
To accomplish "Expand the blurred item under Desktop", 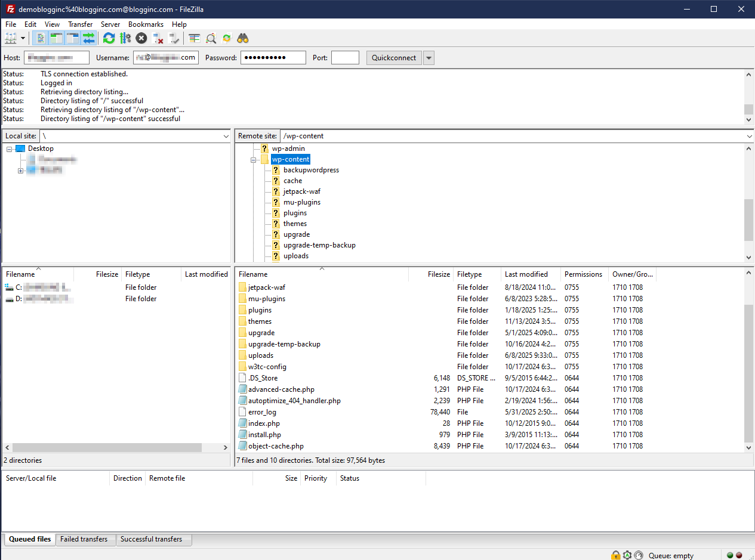I will pyautogui.click(x=21, y=170).
